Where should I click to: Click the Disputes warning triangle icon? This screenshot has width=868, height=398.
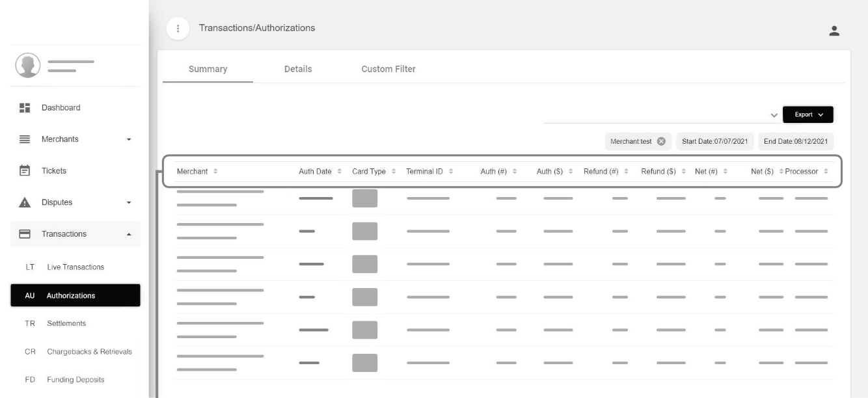click(25, 202)
